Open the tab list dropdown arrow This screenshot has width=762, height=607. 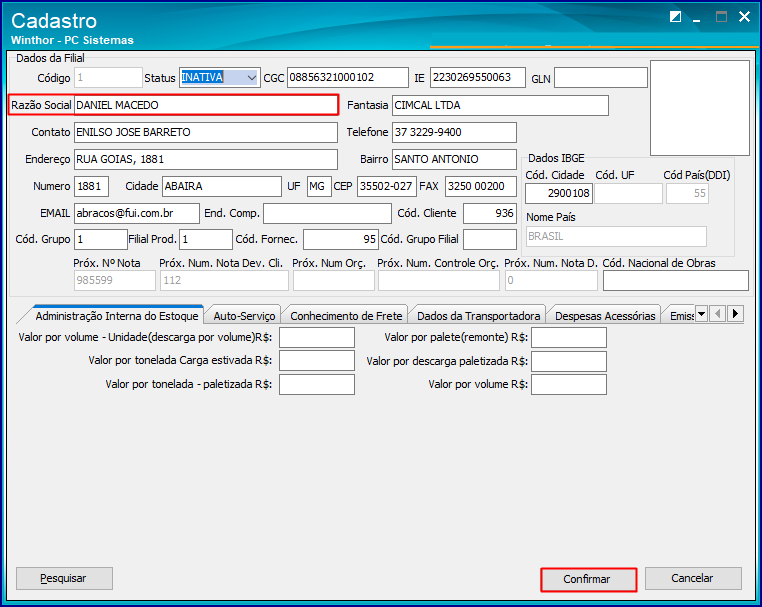coord(701,314)
